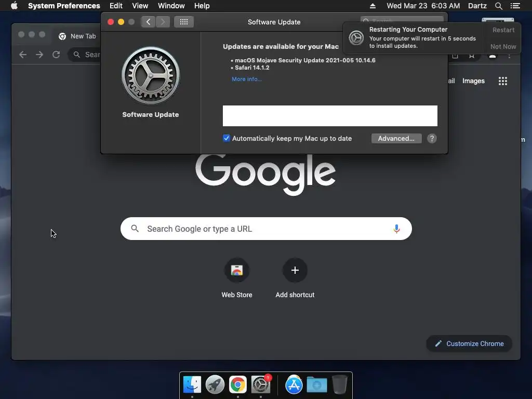This screenshot has height=399, width=532.
Task: Open the More info link
Action: pos(247,79)
